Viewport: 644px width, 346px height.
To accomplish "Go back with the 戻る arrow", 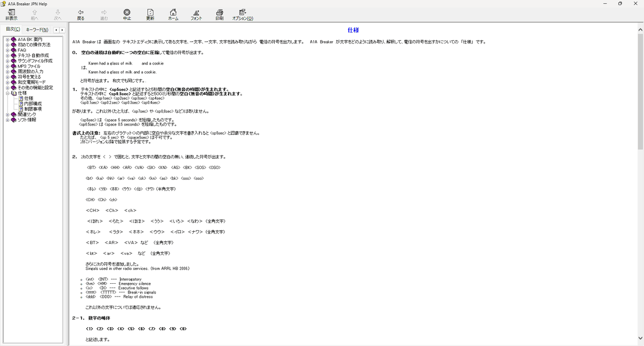I will pyautogui.click(x=80, y=14).
